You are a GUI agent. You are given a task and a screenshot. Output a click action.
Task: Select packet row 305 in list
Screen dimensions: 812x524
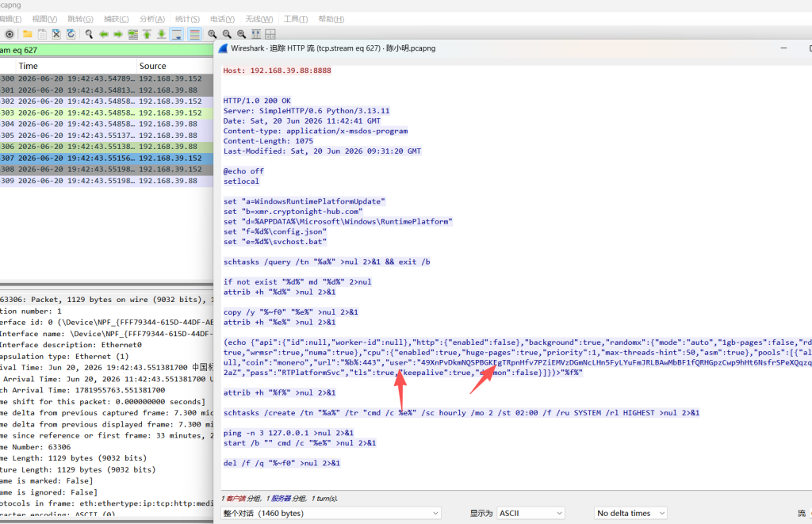pyautogui.click(x=106, y=136)
